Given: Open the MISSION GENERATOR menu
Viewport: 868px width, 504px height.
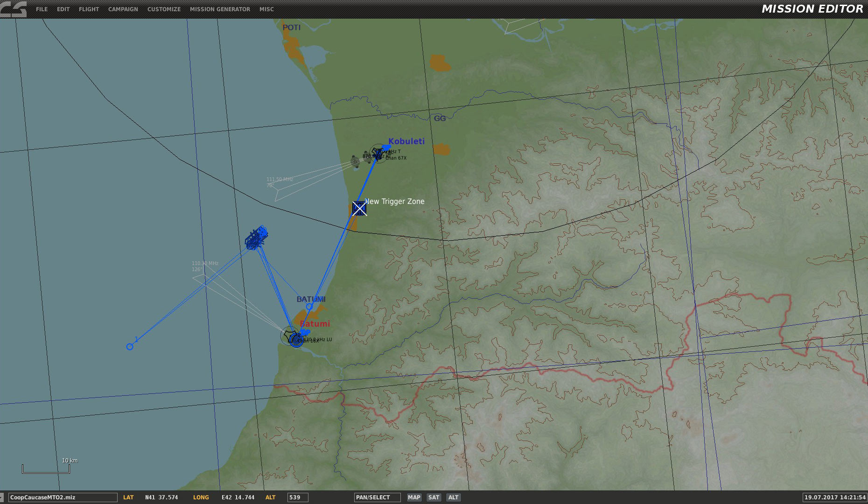Looking at the screenshot, I should (x=220, y=9).
